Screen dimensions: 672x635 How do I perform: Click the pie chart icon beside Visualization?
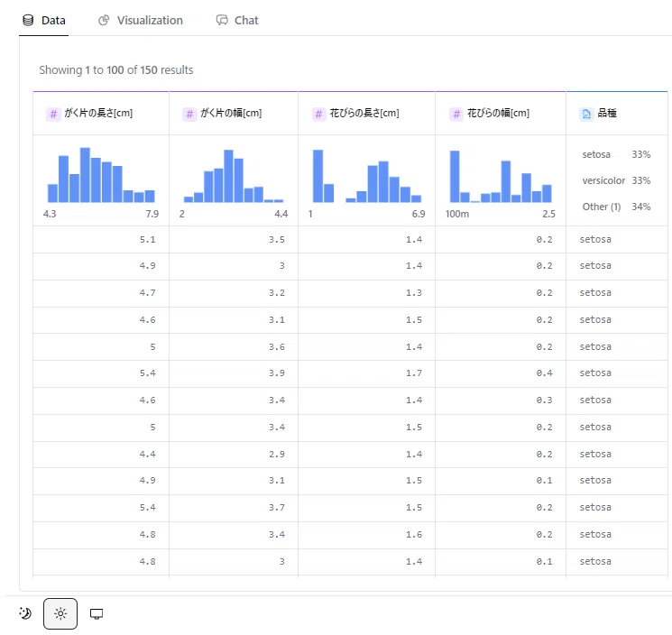(104, 20)
